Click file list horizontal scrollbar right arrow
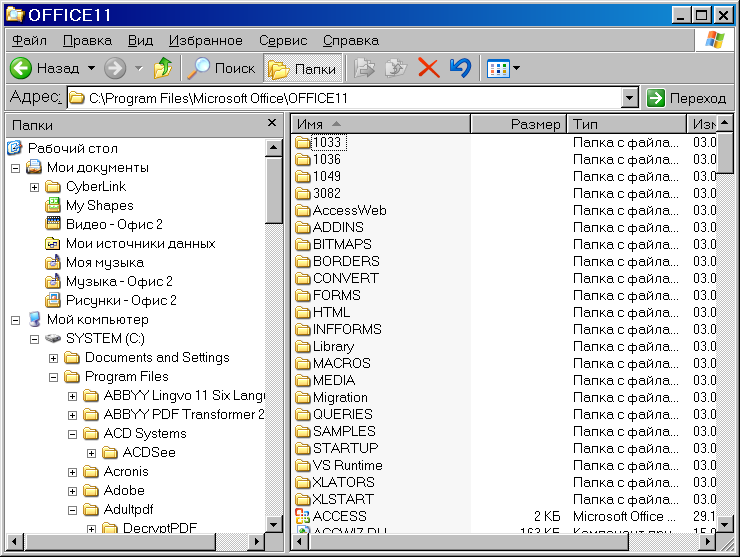Screen dimensions: 740x557 point(707,541)
